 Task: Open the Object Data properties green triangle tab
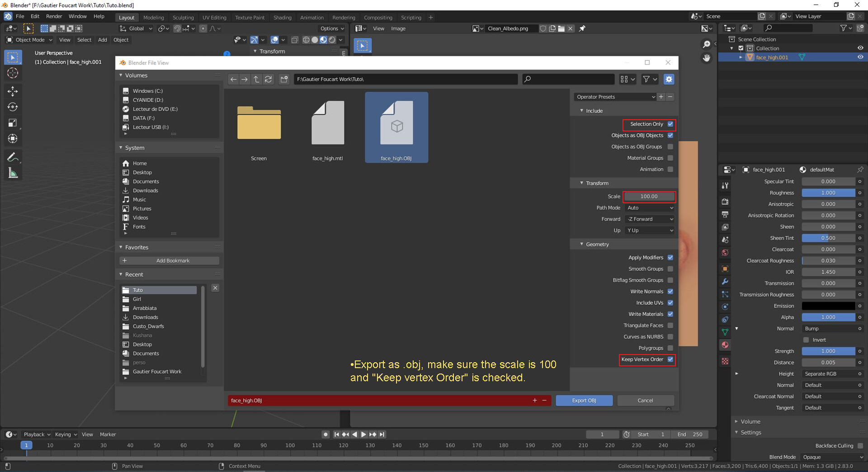click(x=725, y=332)
